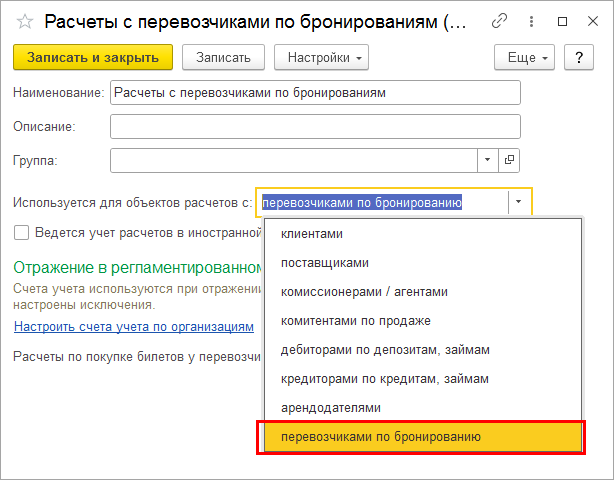Open the Настройки dropdown button
Image resolution: width=614 pixels, height=480 pixels.
point(321,58)
